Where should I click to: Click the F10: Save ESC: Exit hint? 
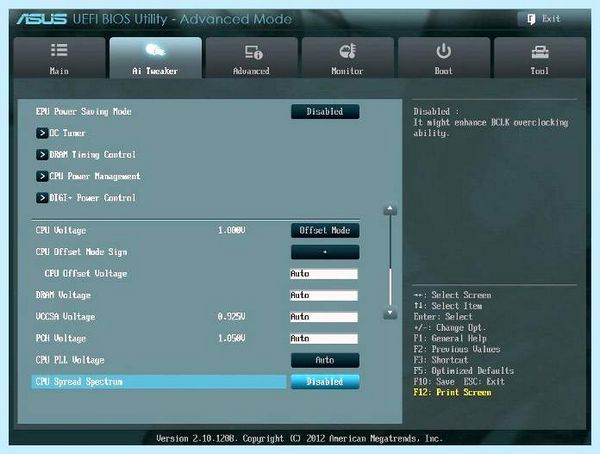[459, 382]
